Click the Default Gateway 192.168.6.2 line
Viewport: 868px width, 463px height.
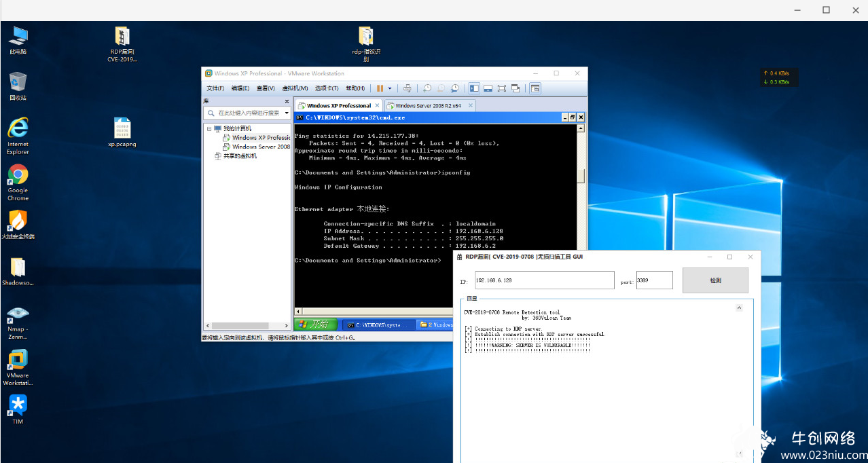(x=410, y=246)
